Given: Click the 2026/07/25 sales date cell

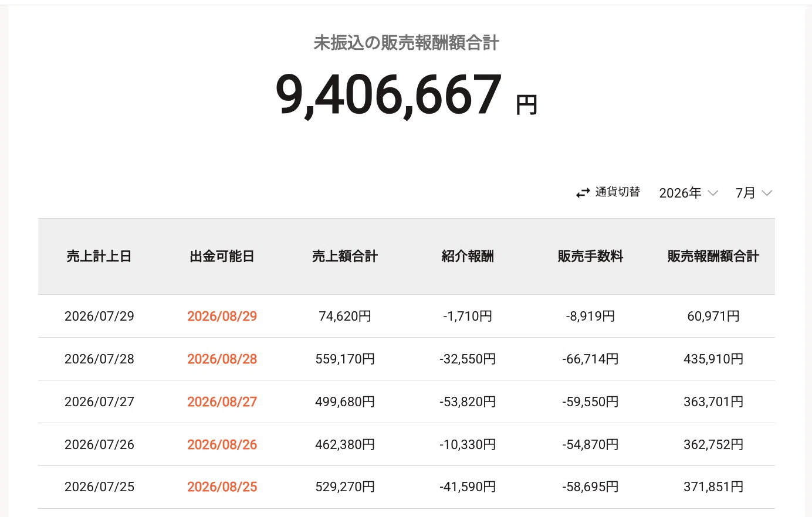Looking at the screenshot, I should (x=99, y=487).
